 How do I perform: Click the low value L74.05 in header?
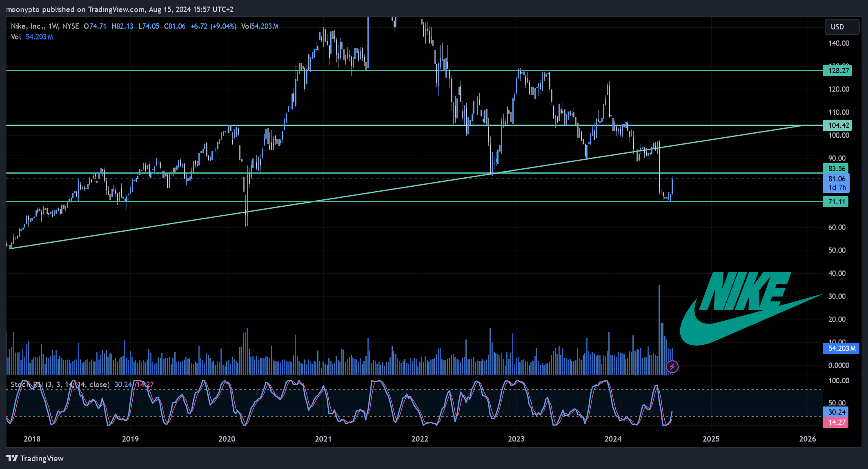[149, 26]
